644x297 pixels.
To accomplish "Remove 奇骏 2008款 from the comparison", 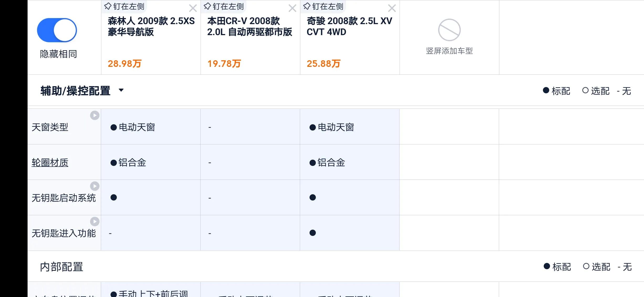I will 391,8.
